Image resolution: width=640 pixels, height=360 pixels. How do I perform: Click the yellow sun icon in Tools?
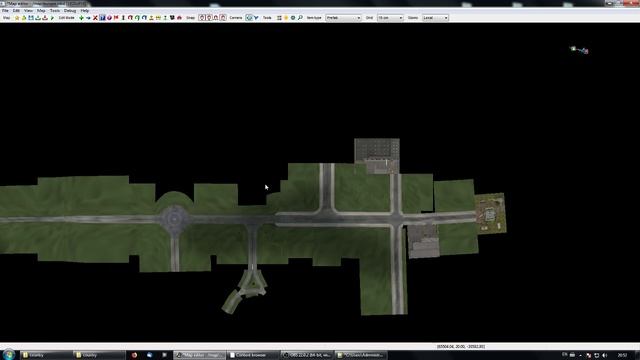[x=286, y=18]
